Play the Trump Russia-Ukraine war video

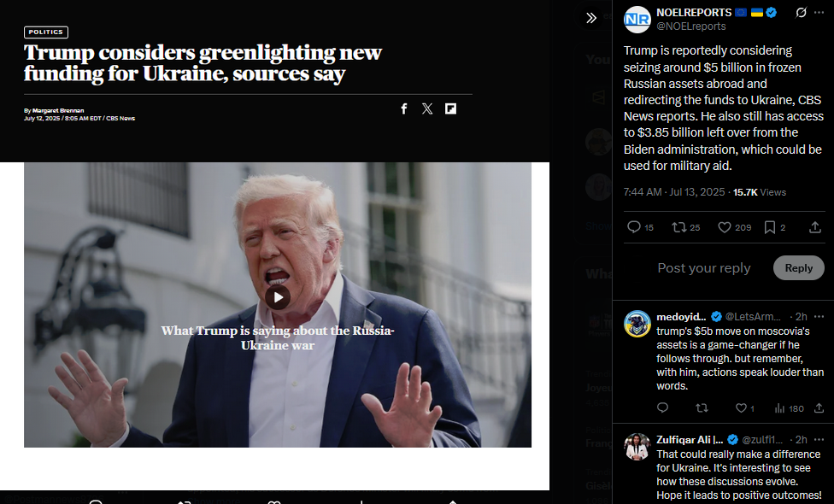coord(278,298)
